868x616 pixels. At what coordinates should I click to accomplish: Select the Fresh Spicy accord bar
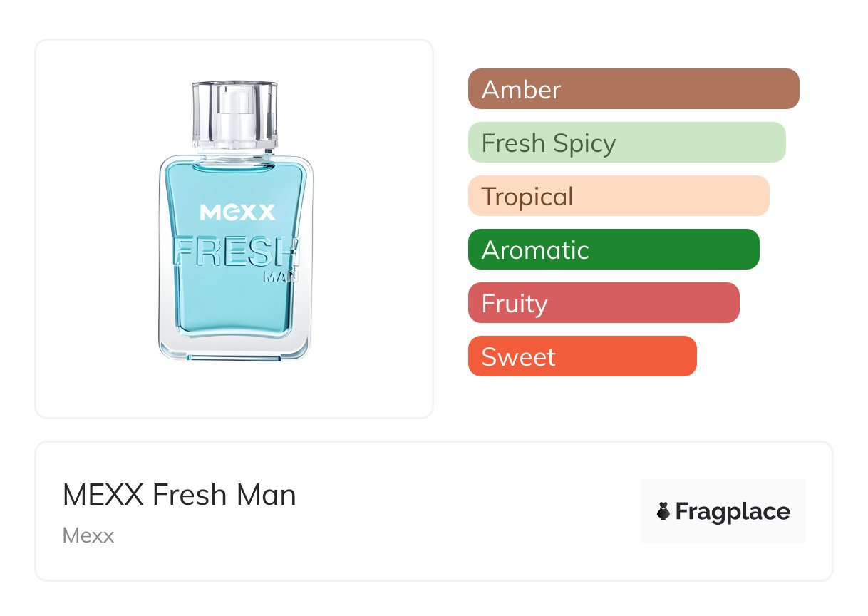pos(626,143)
